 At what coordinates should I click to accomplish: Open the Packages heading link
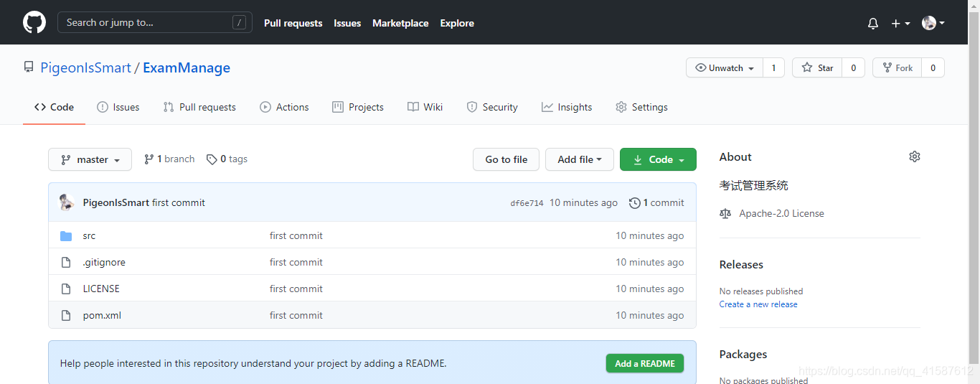coord(743,354)
